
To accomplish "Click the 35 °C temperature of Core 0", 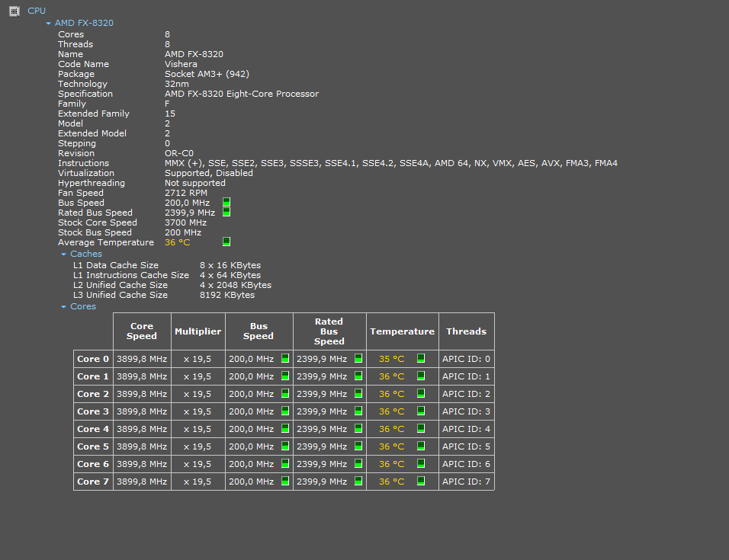I will pos(391,359).
